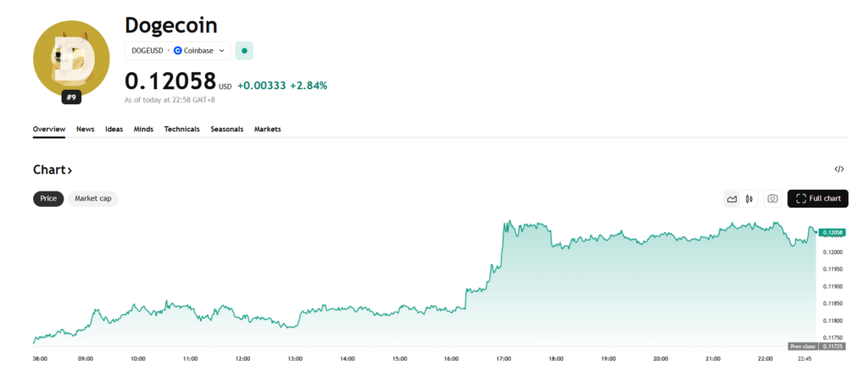The width and height of the screenshot is (868, 372).
Task: Open the Seasonals tab
Action: 226,129
